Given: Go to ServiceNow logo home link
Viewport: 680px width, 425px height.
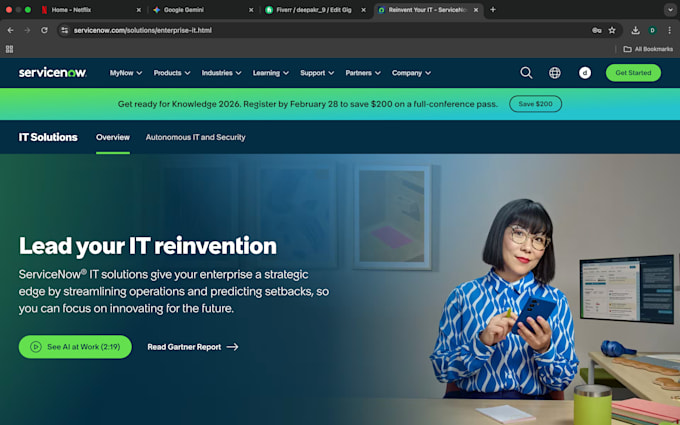Looking at the screenshot, I should 52,73.
